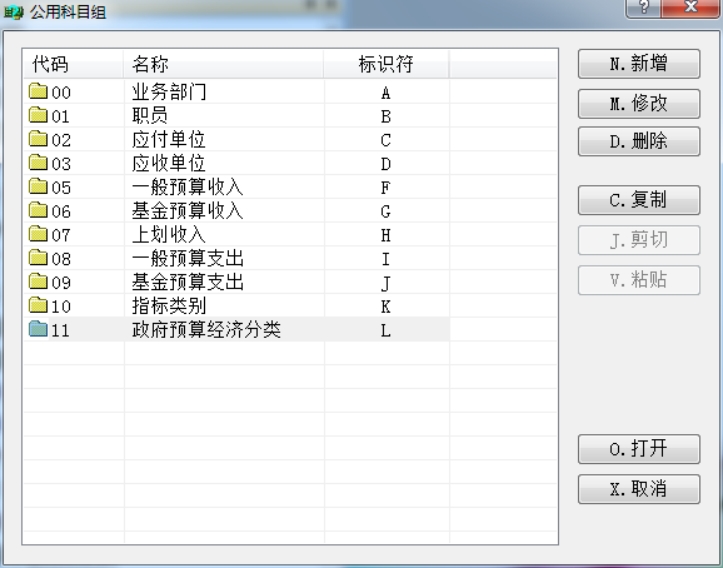This screenshot has width=723, height=568.
Task: Select the 基金预算收入 row name
Action: click(187, 211)
